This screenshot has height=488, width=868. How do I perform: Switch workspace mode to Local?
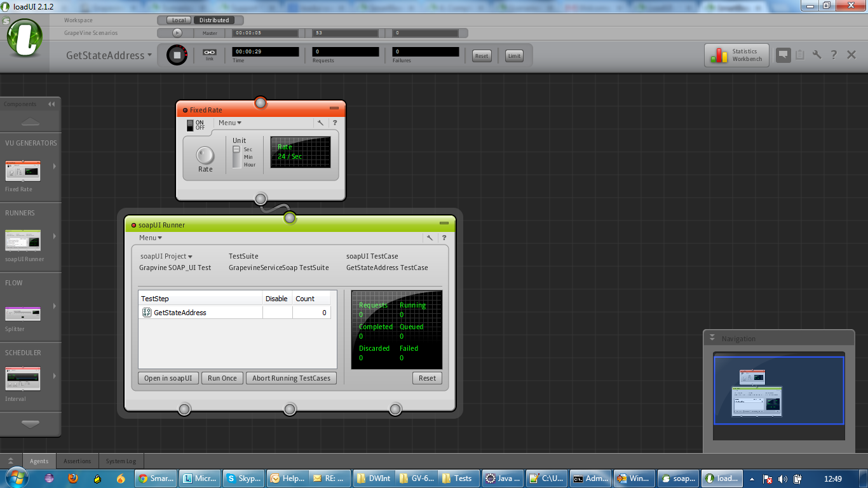(179, 20)
